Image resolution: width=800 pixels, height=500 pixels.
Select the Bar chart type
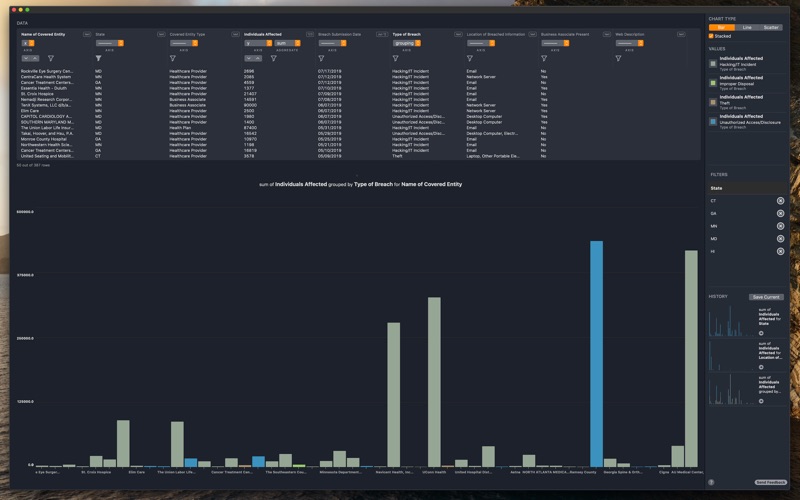(721, 28)
